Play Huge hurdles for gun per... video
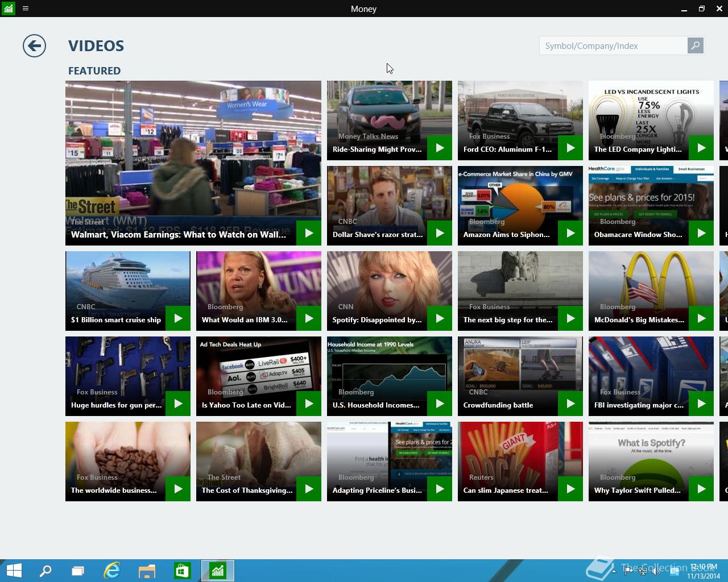This screenshot has width=728, height=582. pos(178,404)
